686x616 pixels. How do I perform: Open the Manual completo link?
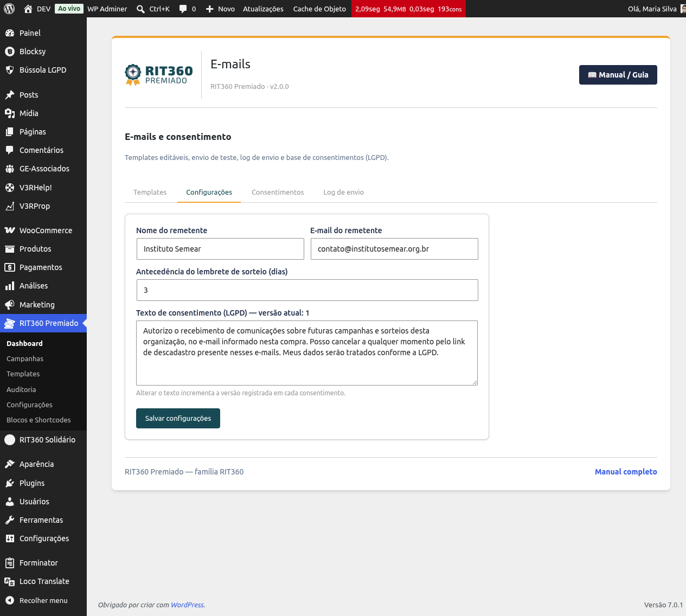pos(626,472)
